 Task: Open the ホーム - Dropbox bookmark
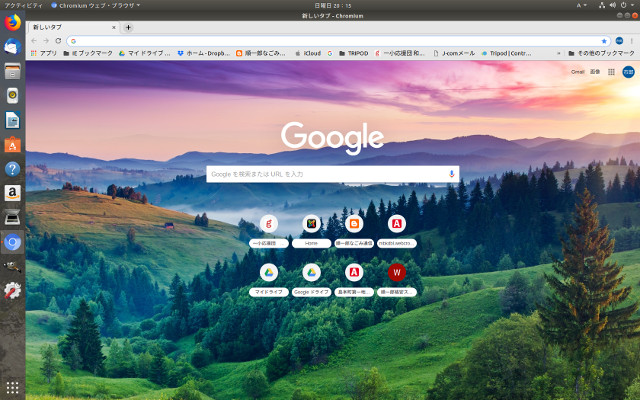click(204, 53)
